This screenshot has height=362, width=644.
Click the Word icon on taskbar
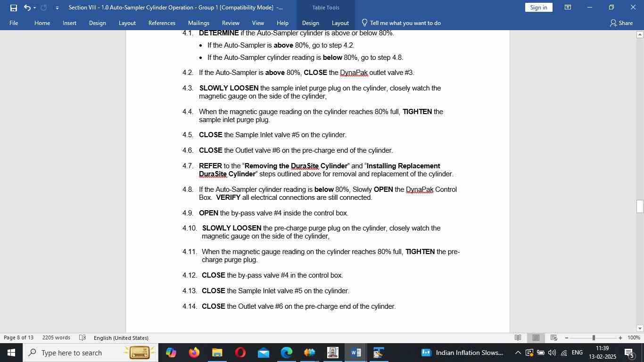tap(356, 353)
